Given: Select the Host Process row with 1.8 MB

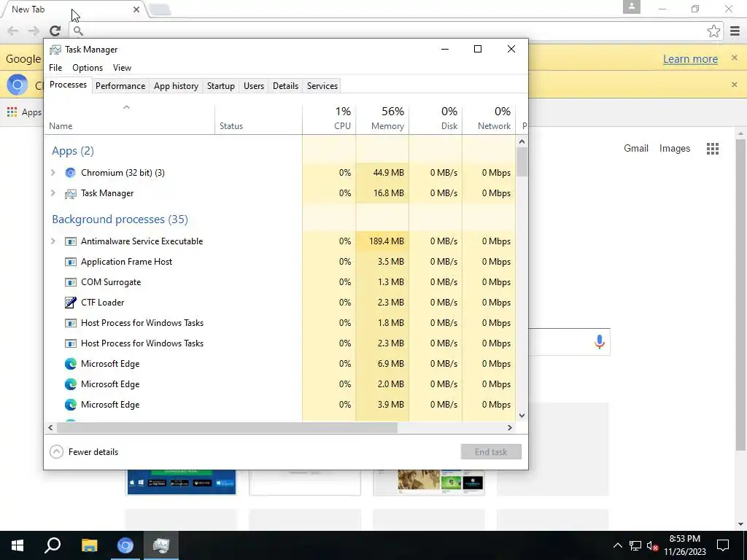Looking at the screenshot, I should (x=280, y=323).
